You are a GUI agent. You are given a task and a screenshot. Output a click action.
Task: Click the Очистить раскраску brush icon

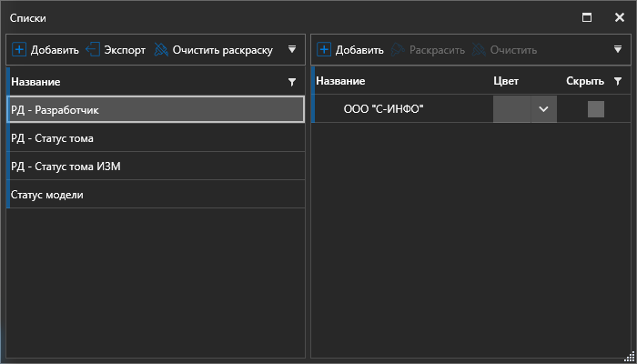(x=161, y=50)
